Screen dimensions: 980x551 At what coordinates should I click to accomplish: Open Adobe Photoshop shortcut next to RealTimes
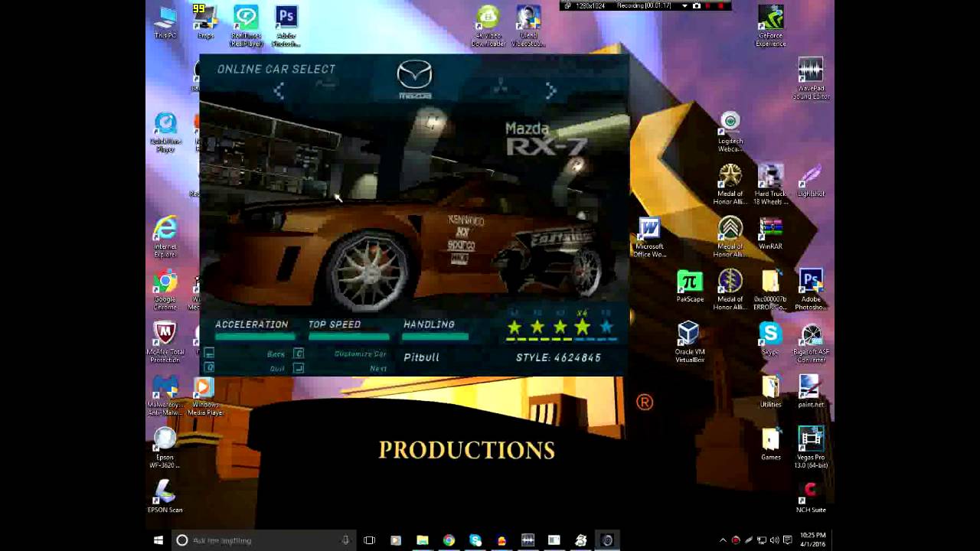286,26
